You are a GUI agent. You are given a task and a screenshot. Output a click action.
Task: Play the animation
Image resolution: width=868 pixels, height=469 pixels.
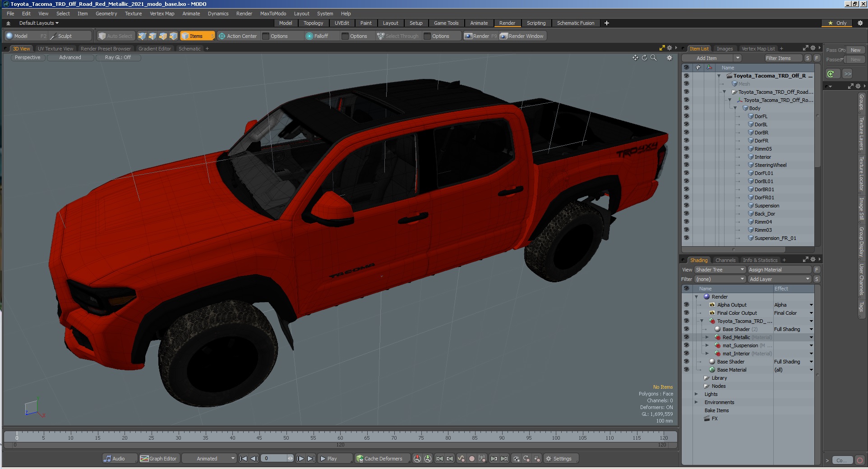(335, 459)
